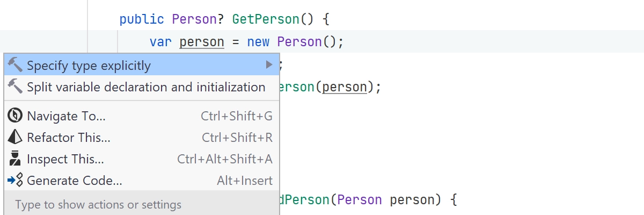
Task: Click the underlined person argument in parentheses
Action: click(x=344, y=87)
